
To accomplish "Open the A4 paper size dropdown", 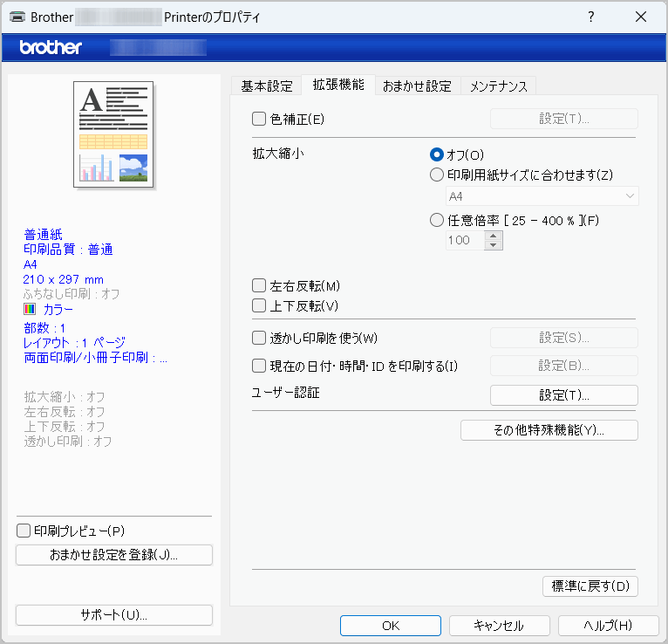I will tap(542, 196).
